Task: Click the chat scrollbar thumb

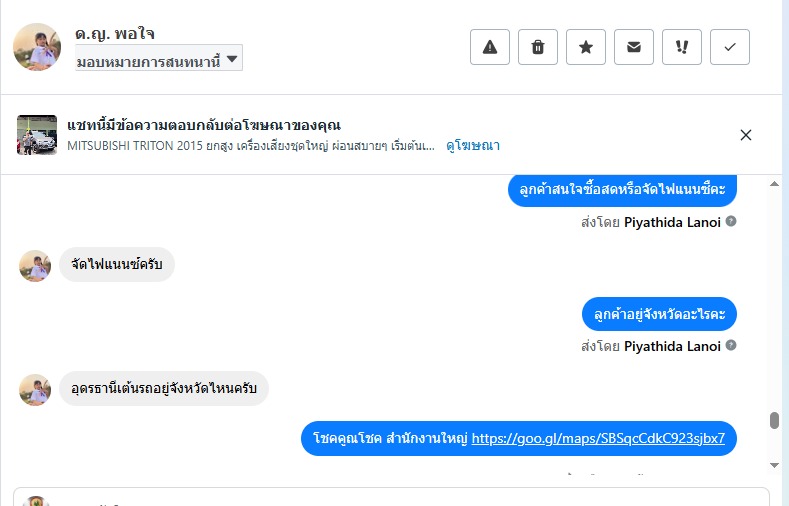Action: click(774, 420)
